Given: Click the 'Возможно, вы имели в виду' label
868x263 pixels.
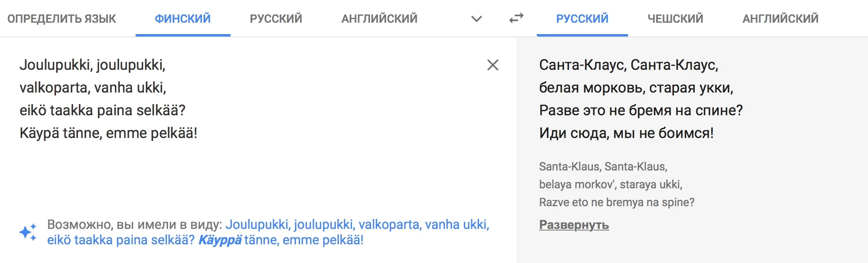Looking at the screenshot, I should click(x=134, y=224).
